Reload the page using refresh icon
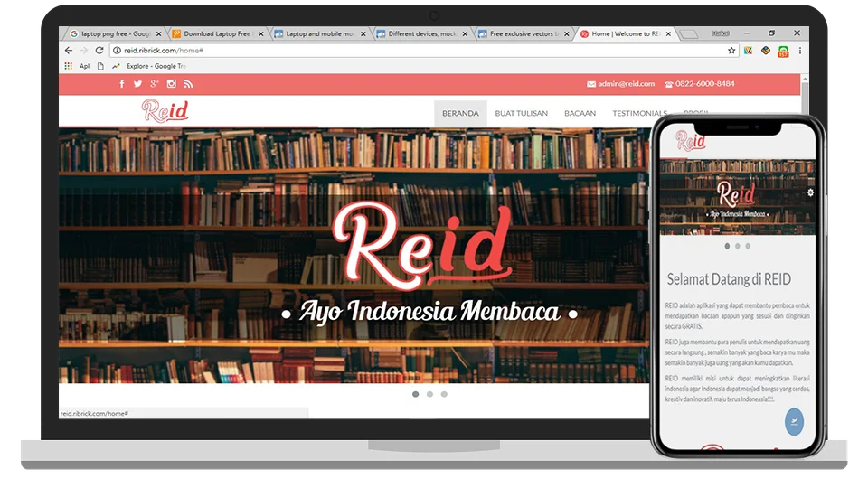 tap(99, 51)
